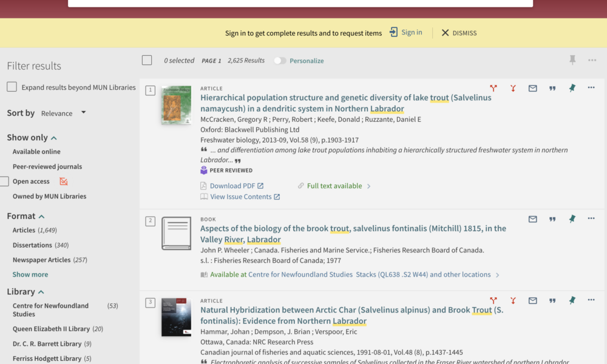Open the first result's journal cover thumbnail
The height and width of the screenshot is (364, 607).
pos(176,105)
